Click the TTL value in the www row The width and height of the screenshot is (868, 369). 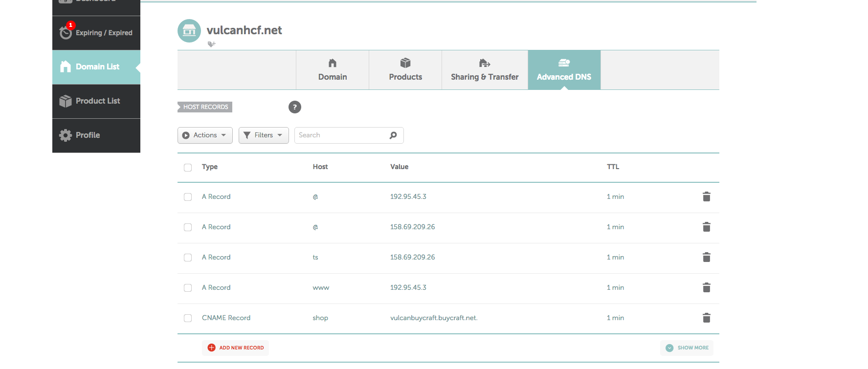tap(615, 287)
